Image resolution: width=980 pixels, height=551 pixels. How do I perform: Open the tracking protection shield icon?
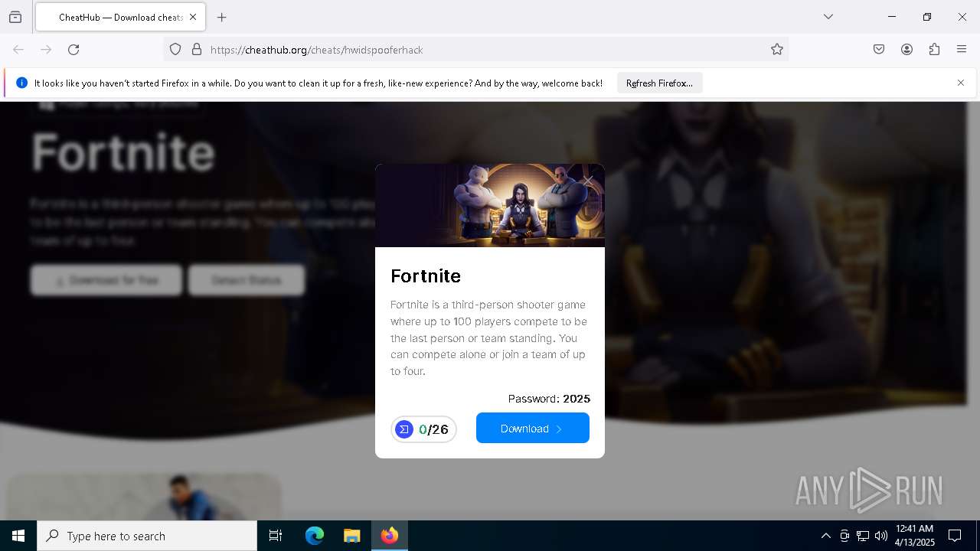click(x=175, y=50)
